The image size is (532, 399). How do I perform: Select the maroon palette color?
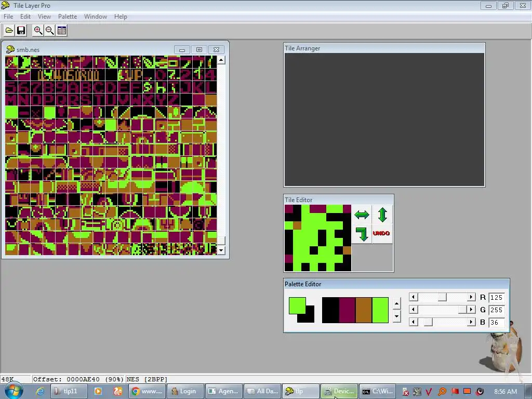(x=347, y=310)
